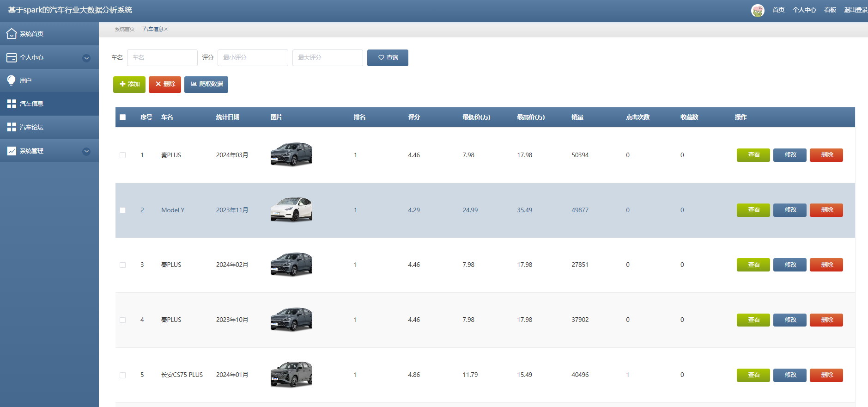This screenshot has width=868, height=407.
Task: Click the 退出登录 link in top bar
Action: [x=856, y=10]
